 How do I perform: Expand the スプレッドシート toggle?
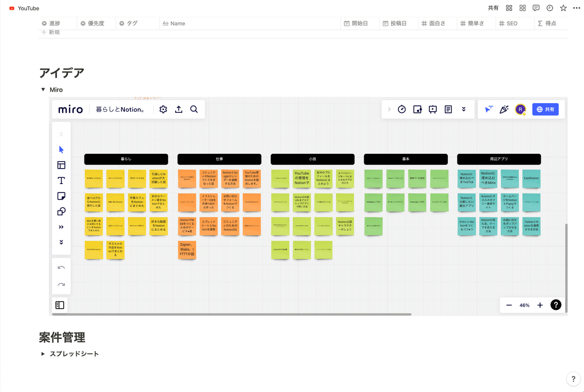[43, 354]
